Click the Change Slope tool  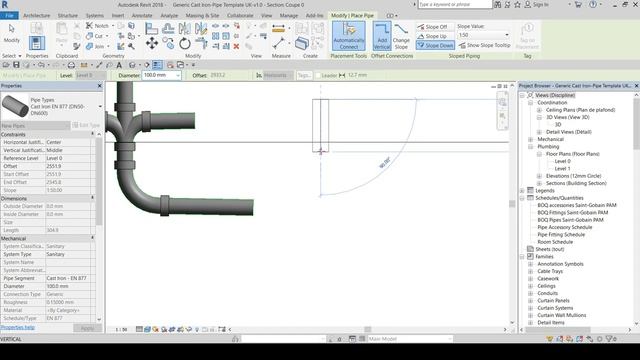pyautogui.click(x=401, y=36)
